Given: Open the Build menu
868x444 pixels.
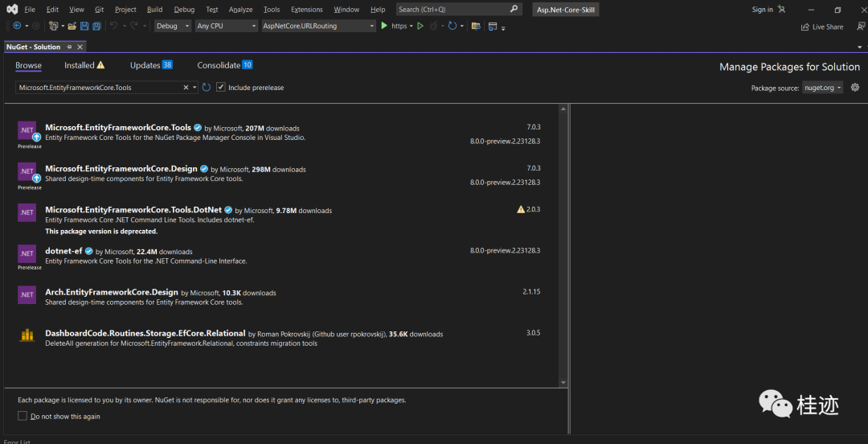Looking at the screenshot, I should pos(155,10).
